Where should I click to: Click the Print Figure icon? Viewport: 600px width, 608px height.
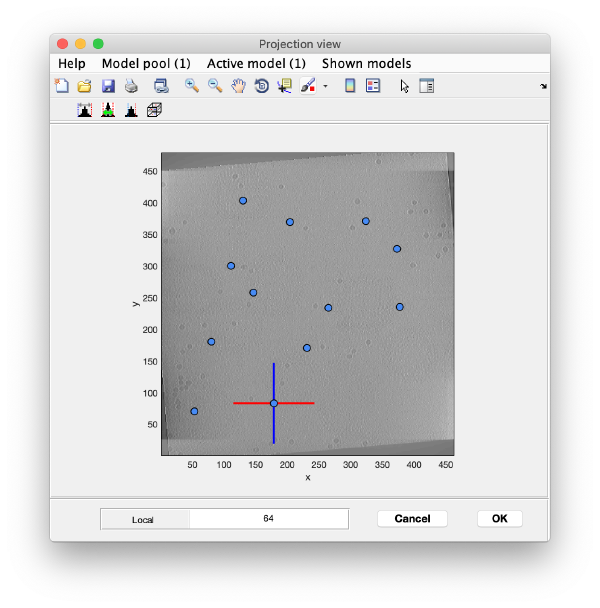(130, 86)
